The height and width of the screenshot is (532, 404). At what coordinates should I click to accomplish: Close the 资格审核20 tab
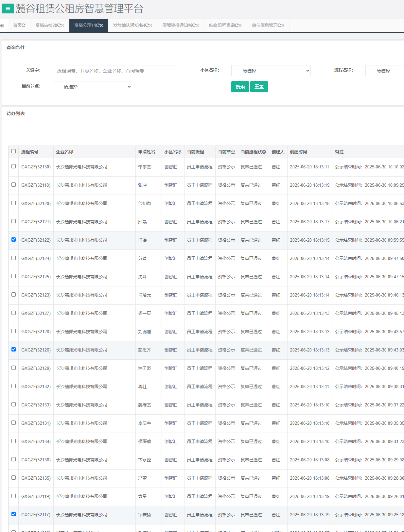[62, 26]
